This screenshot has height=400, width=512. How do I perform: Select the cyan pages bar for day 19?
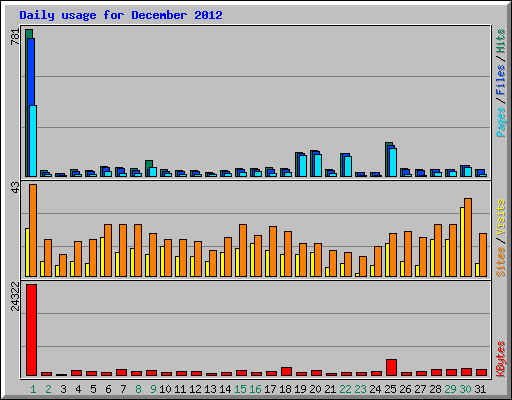click(303, 166)
